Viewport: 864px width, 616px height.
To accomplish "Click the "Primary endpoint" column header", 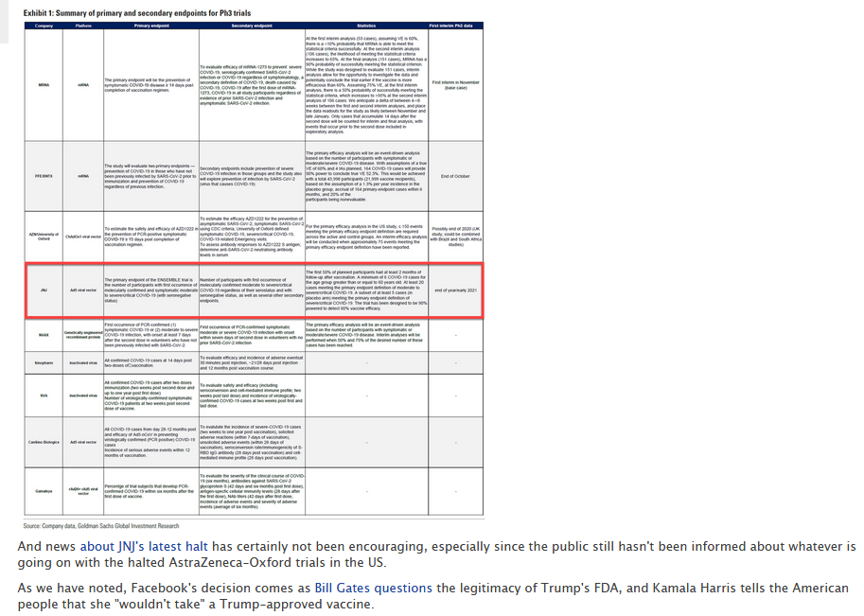I will point(151,26).
